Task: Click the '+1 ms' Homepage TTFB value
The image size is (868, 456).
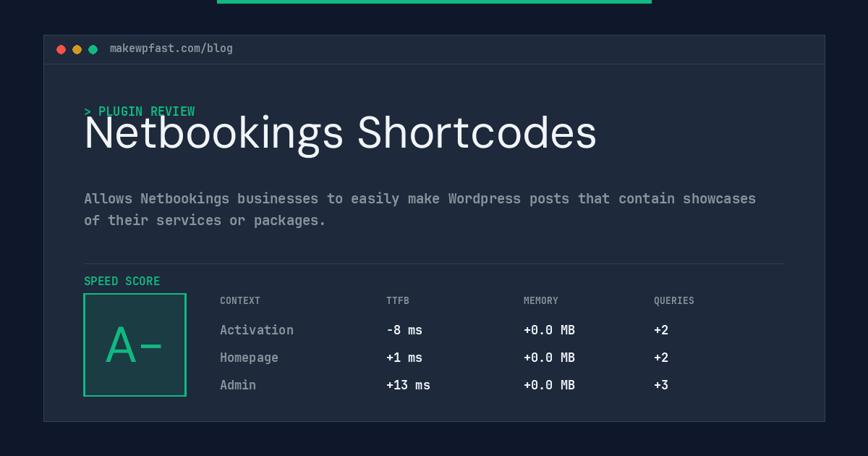Action: (x=404, y=358)
